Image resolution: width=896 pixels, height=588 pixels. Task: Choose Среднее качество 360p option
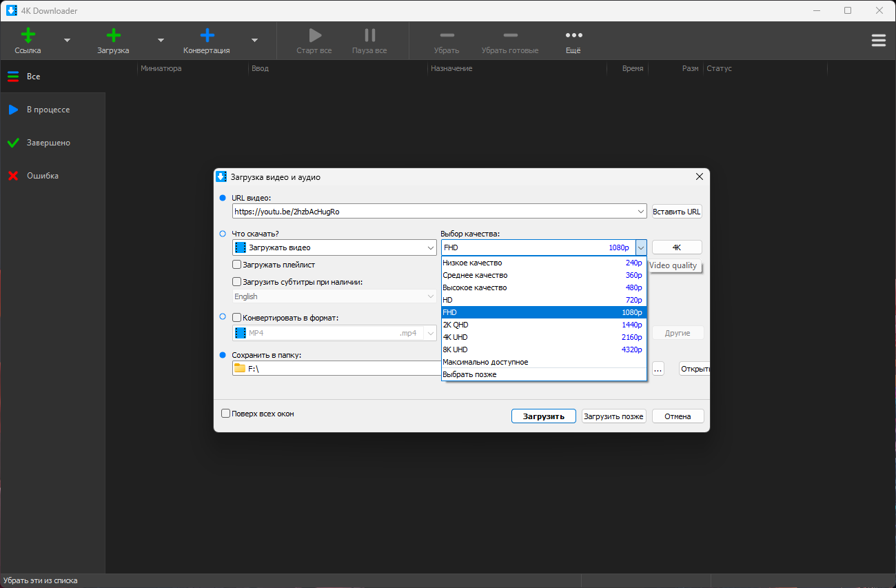(x=544, y=275)
